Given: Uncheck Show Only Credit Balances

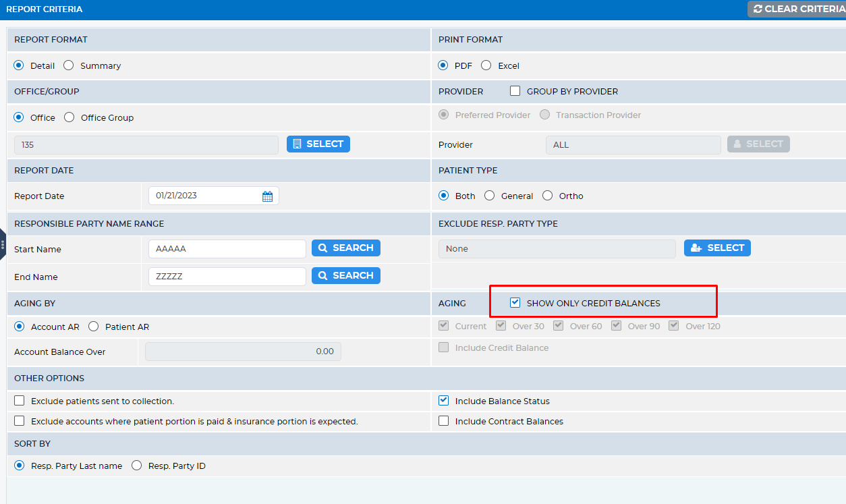Looking at the screenshot, I should (515, 303).
